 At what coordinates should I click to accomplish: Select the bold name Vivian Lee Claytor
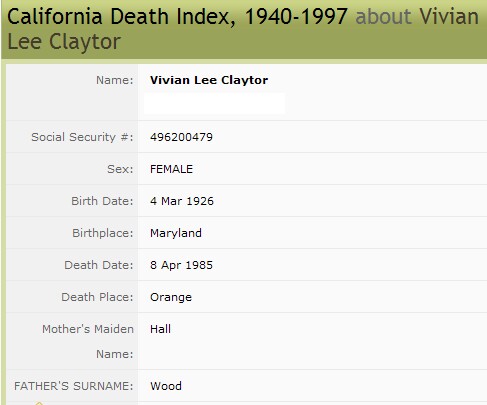click(x=209, y=80)
